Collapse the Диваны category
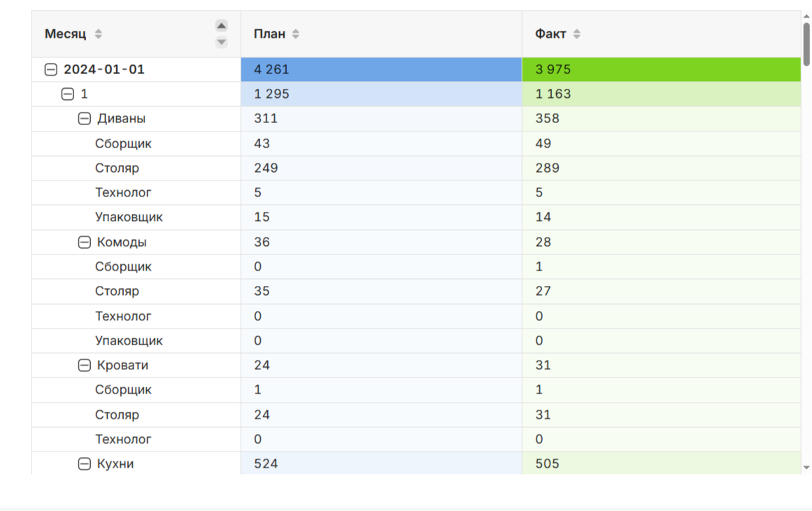 pos(84,119)
